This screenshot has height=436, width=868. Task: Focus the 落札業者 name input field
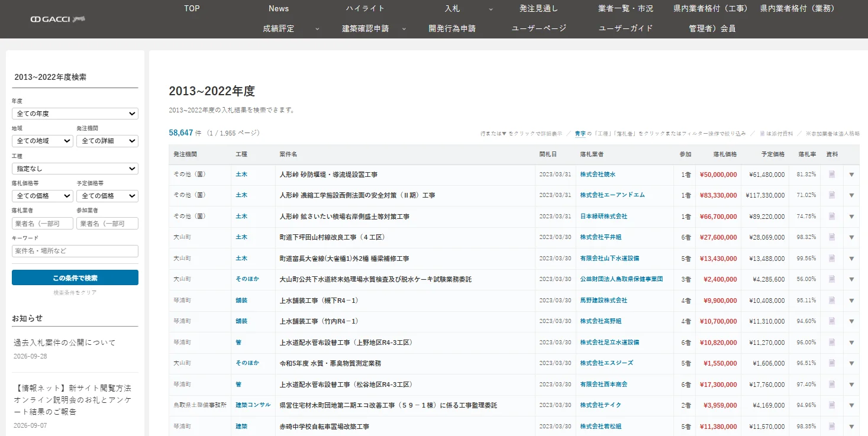[x=43, y=224]
